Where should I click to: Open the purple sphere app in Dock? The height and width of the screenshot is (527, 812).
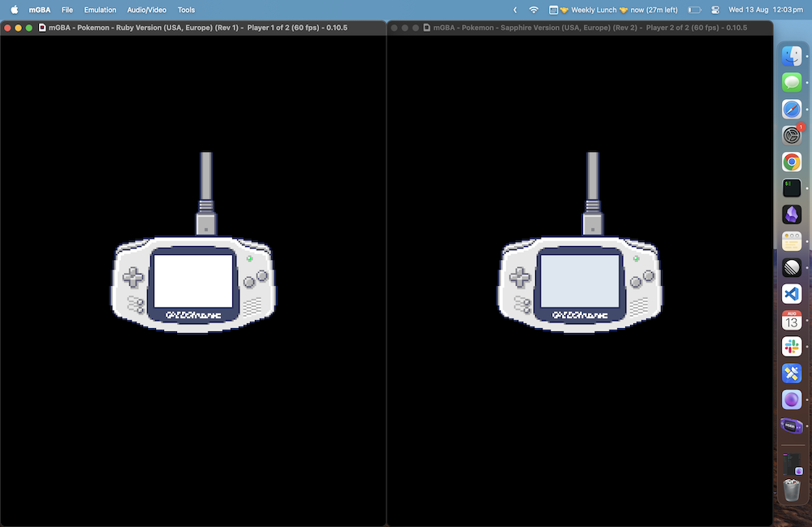pyautogui.click(x=791, y=400)
